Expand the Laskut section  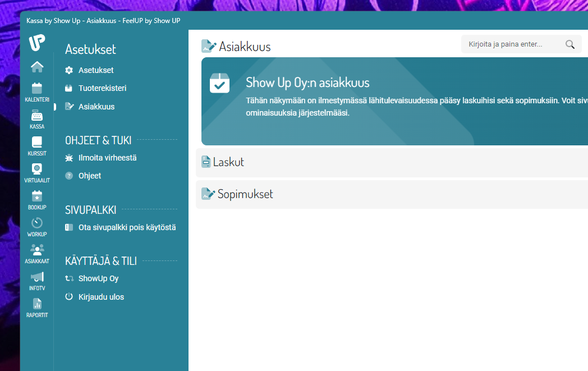(228, 162)
